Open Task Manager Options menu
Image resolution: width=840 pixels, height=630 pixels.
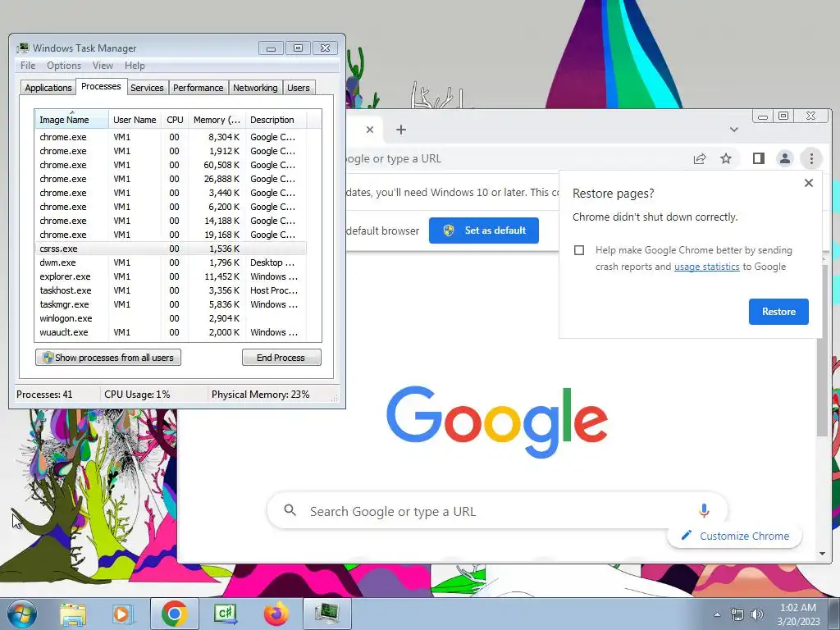click(64, 66)
